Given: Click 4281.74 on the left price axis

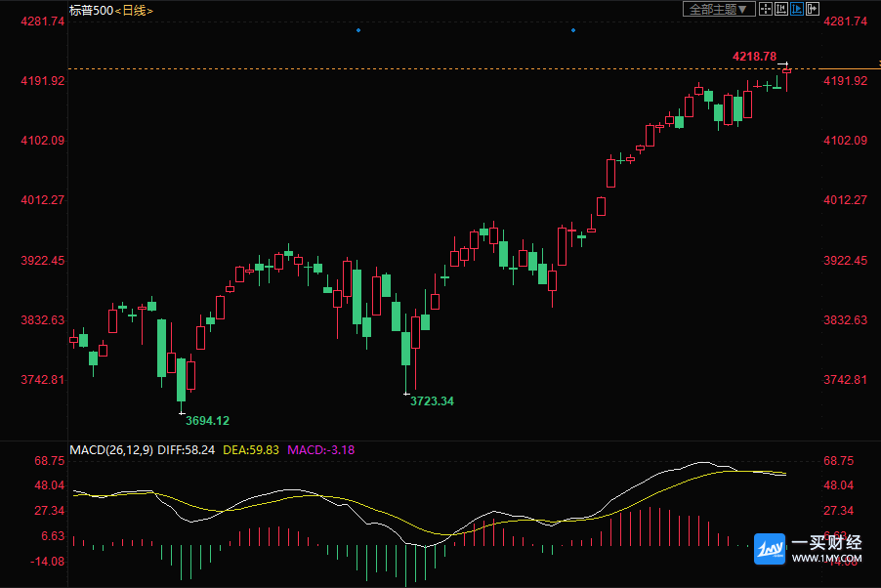Looking at the screenshot, I should coord(43,21).
